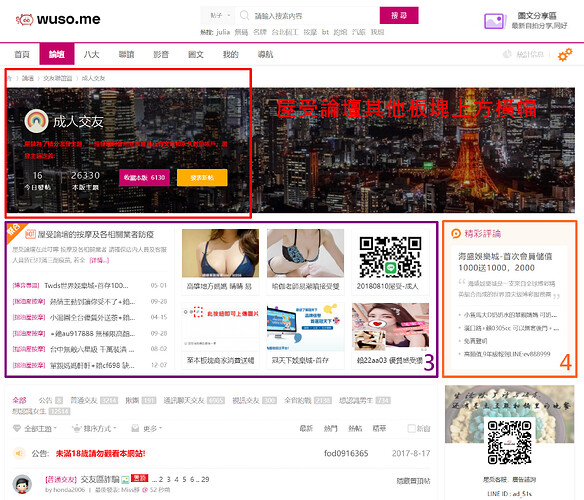
Task: Filter by category with count 191
Action: [x=140, y=400]
